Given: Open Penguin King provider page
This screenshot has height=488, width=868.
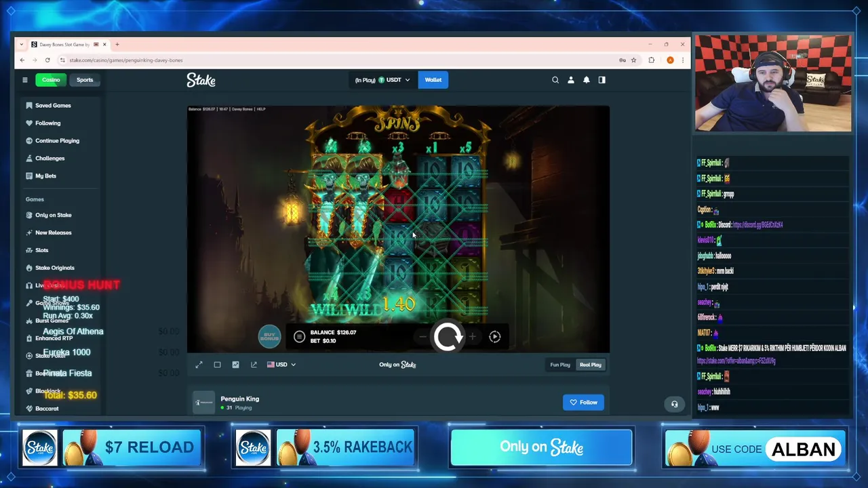Looking at the screenshot, I should click(x=239, y=399).
